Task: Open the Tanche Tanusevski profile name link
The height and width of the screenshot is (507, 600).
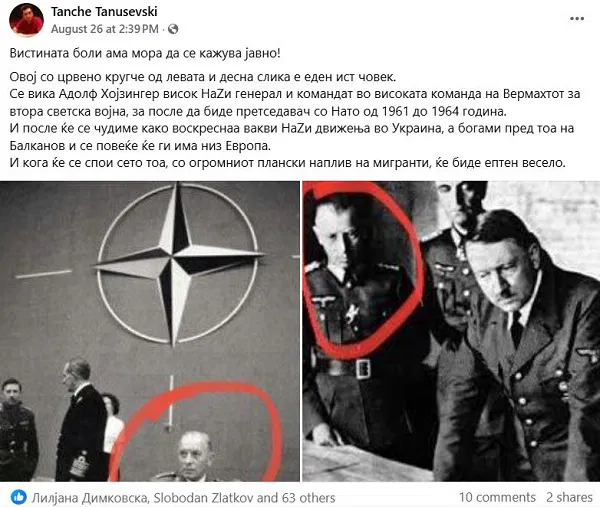Action: pos(104,12)
